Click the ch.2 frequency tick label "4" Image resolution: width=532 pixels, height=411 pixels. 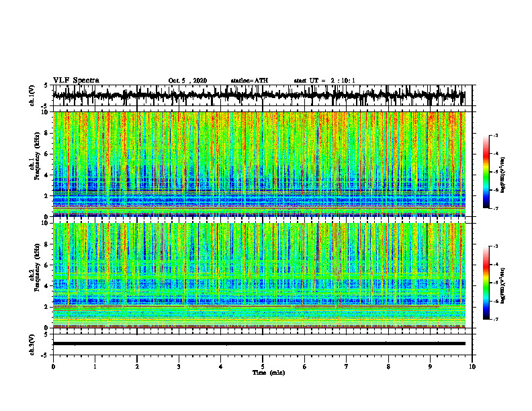pos(47,286)
